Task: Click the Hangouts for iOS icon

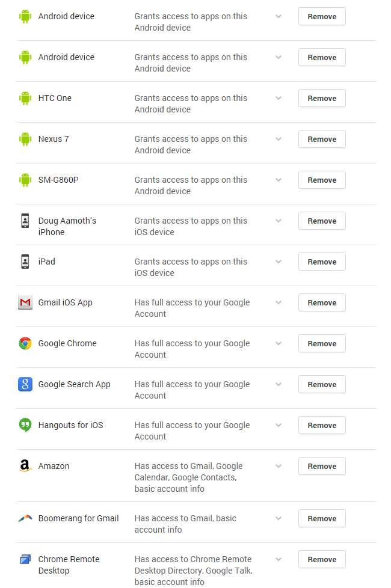Action: 25,425
